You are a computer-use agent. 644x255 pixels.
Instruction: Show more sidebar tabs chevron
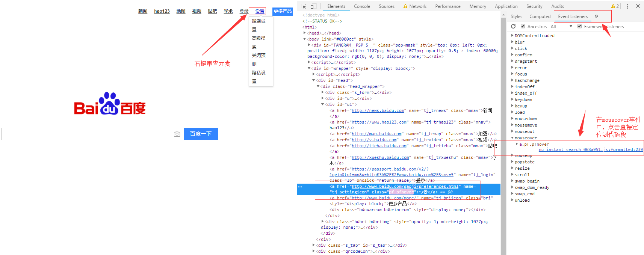pyautogui.click(x=596, y=16)
